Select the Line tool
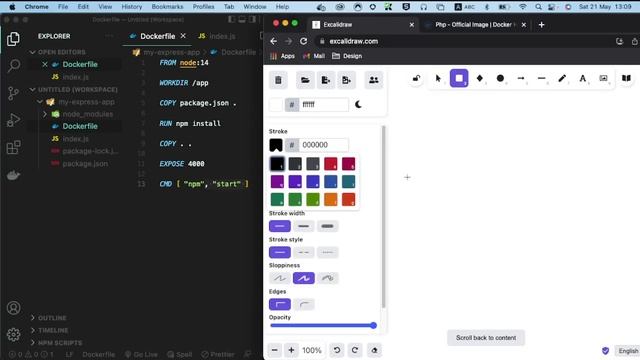 click(542, 78)
